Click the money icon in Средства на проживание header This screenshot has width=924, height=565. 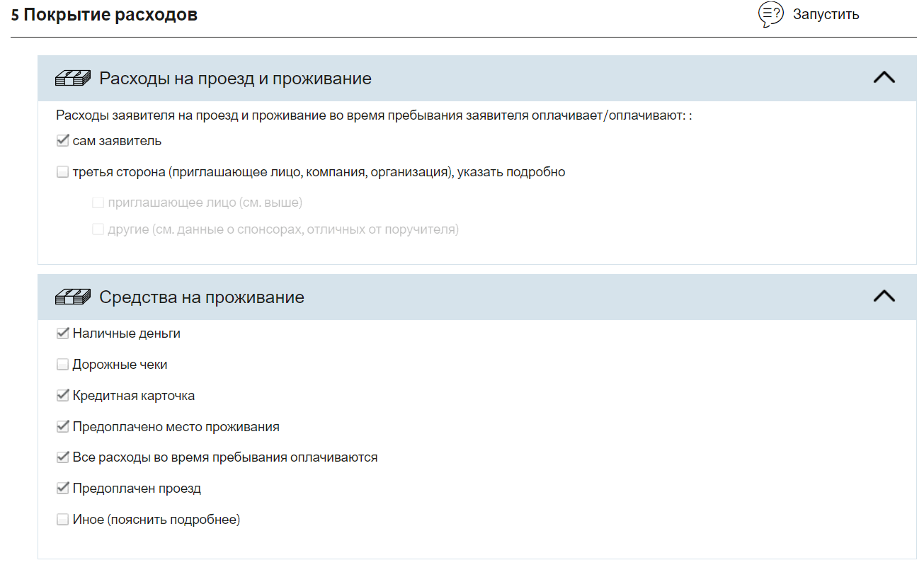click(x=74, y=297)
